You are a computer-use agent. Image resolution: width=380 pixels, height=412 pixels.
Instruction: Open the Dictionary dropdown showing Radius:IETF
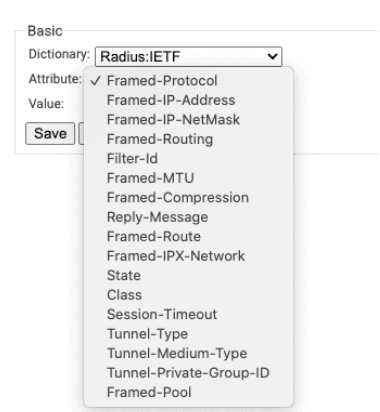[188, 57]
